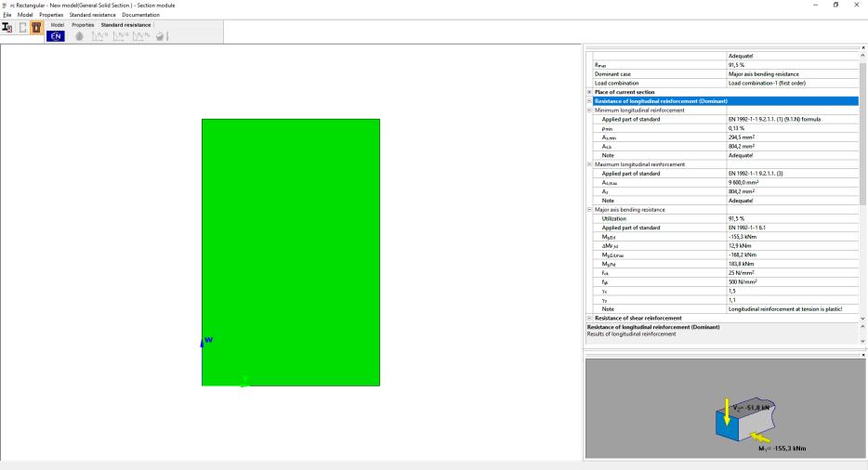The image size is (868, 470).
Task: Click the My = -155,3 kNm preview label
Action: 782,449
